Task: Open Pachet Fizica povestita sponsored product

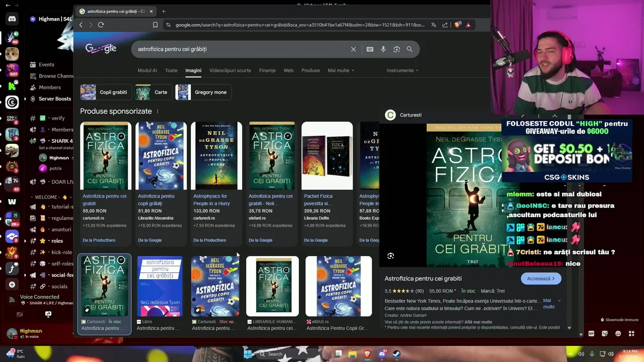Action: (x=327, y=183)
